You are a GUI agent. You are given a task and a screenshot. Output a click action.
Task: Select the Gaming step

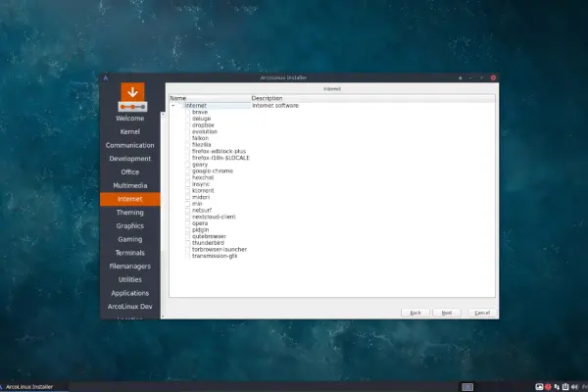130,239
